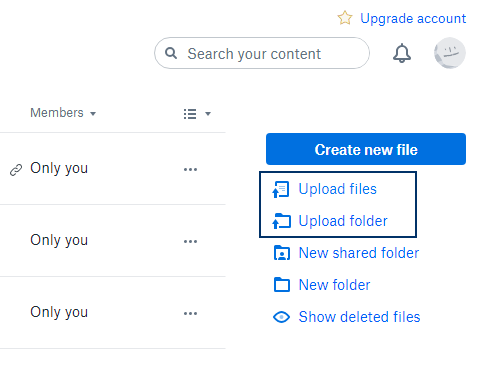Image resolution: width=502 pixels, height=366 pixels.
Task: Open more options for first row
Action: tap(190, 169)
